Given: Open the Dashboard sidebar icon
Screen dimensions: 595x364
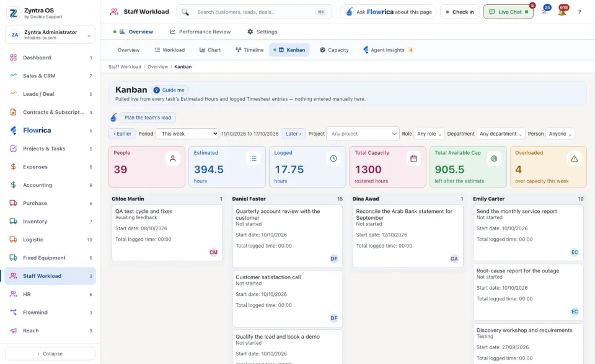Looking at the screenshot, I should (13, 58).
